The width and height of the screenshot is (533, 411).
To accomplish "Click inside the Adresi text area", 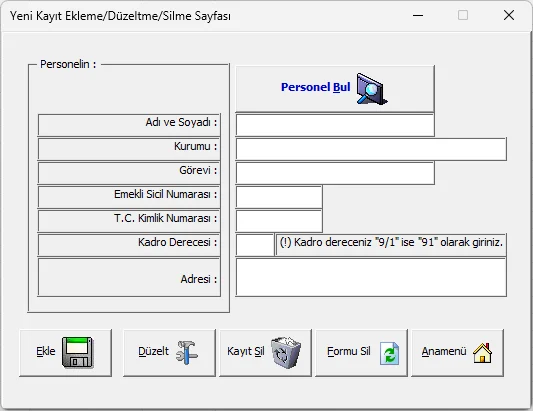I will click(371, 277).
